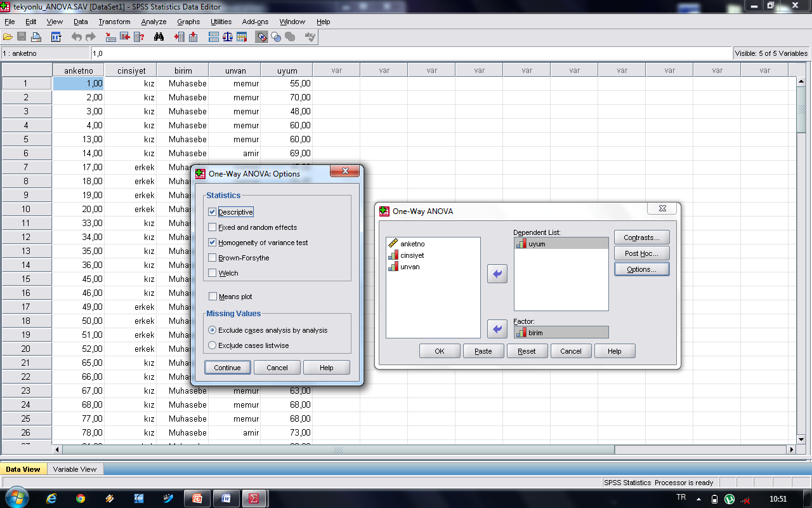Open the Recall recent dialogs icon

coord(56,37)
